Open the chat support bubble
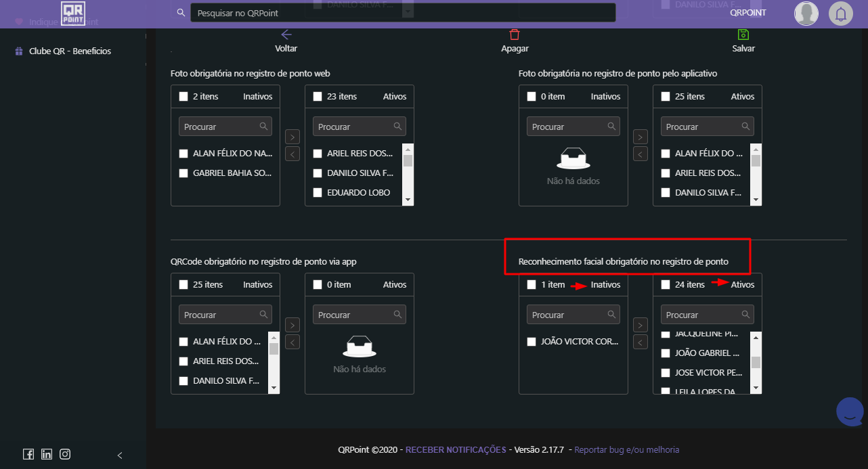This screenshot has width=868, height=469. click(x=850, y=411)
